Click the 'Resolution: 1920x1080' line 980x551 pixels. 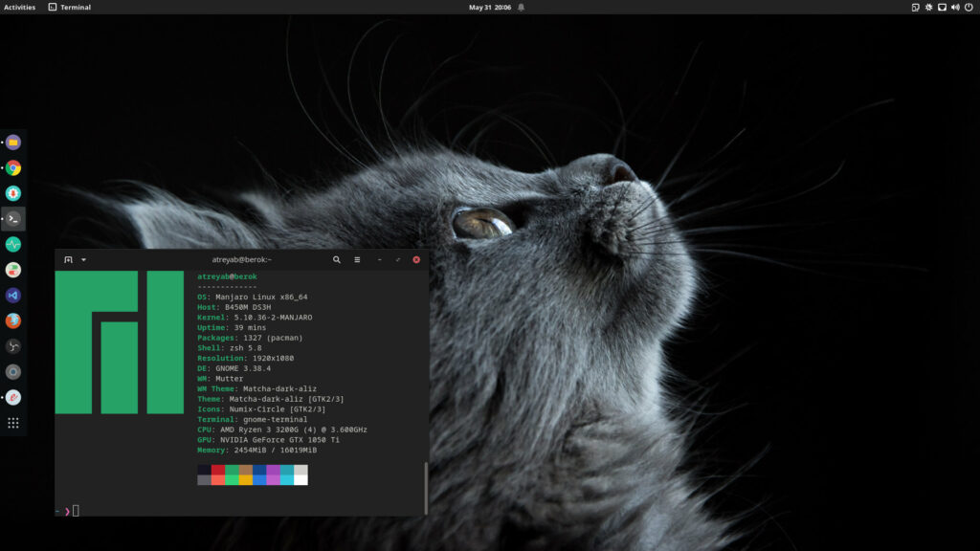(x=246, y=359)
